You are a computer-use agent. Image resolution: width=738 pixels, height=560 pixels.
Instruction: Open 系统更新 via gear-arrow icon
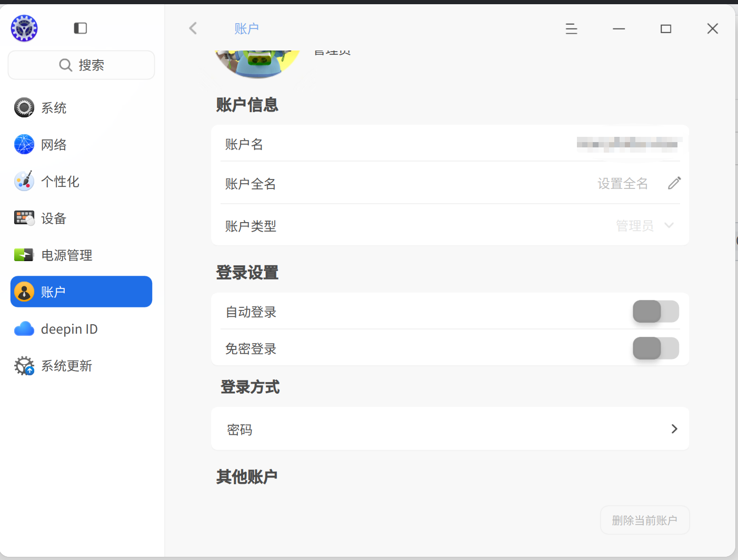24,365
